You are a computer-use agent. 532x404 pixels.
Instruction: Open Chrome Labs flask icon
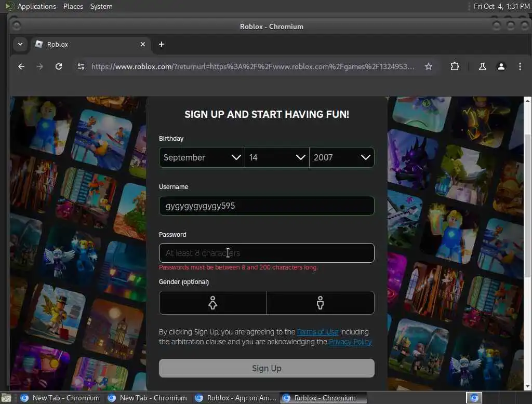click(x=482, y=66)
